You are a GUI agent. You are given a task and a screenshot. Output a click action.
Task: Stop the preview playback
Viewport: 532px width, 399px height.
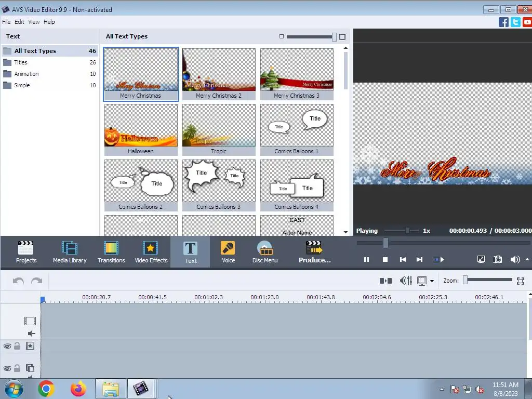click(x=385, y=260)
